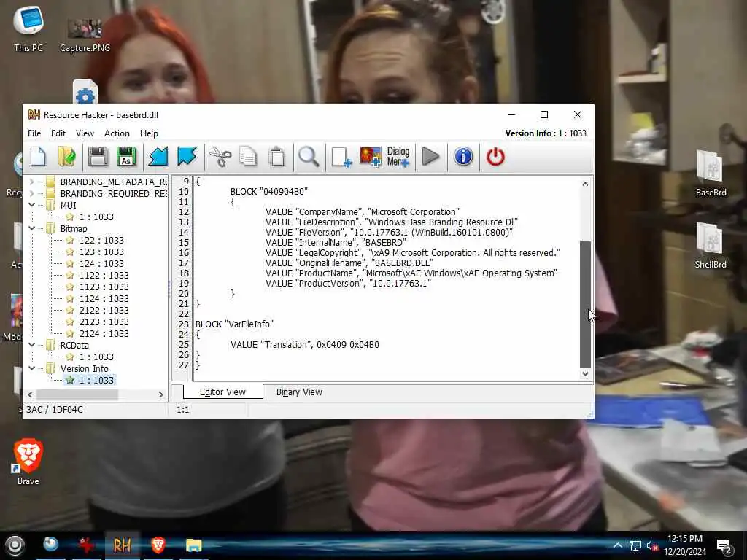Click the ProductVersion value line in editor
Image resolution: width=747 pixels, height=560 pixels.
click(348, 284)
